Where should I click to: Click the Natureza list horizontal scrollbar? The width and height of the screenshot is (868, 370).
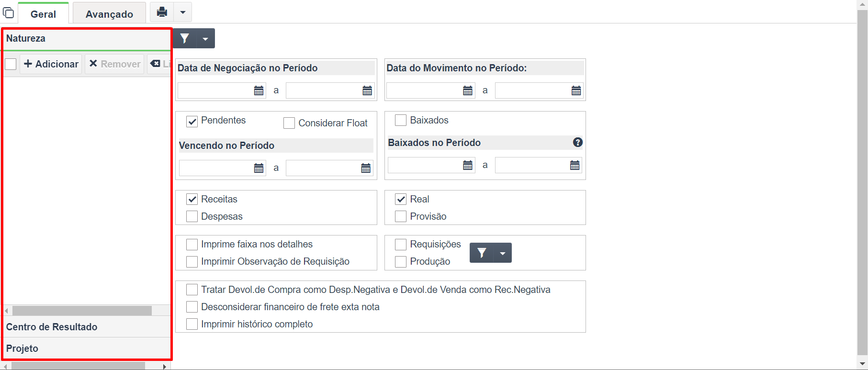pyautogui.click(x=82, y=311)
